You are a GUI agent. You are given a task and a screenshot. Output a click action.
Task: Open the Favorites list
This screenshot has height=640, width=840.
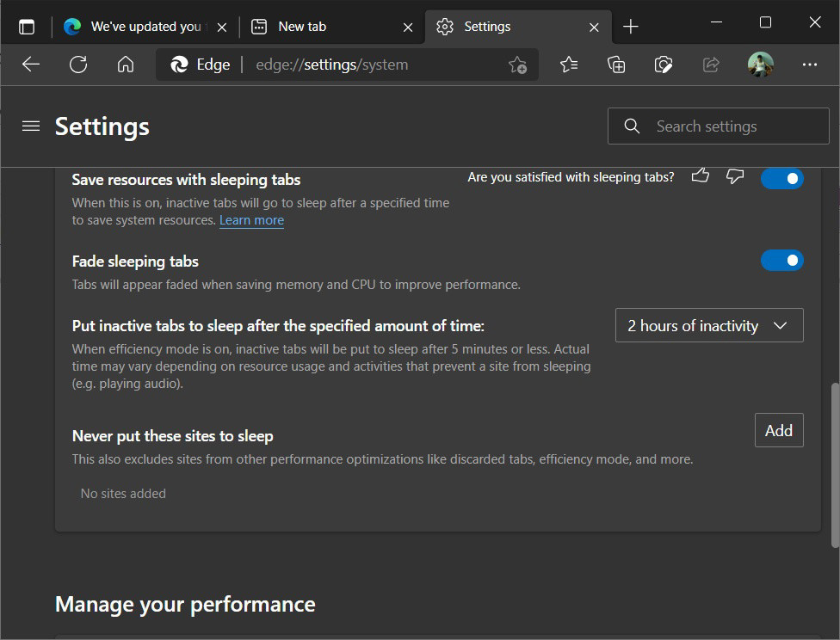(569, 65)
